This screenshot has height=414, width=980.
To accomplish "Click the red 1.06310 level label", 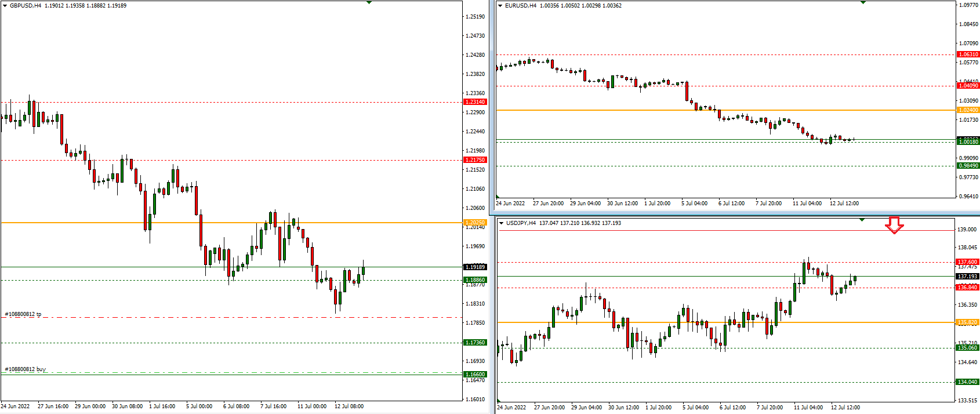I will pyautogui.click(x=968, y=55).
